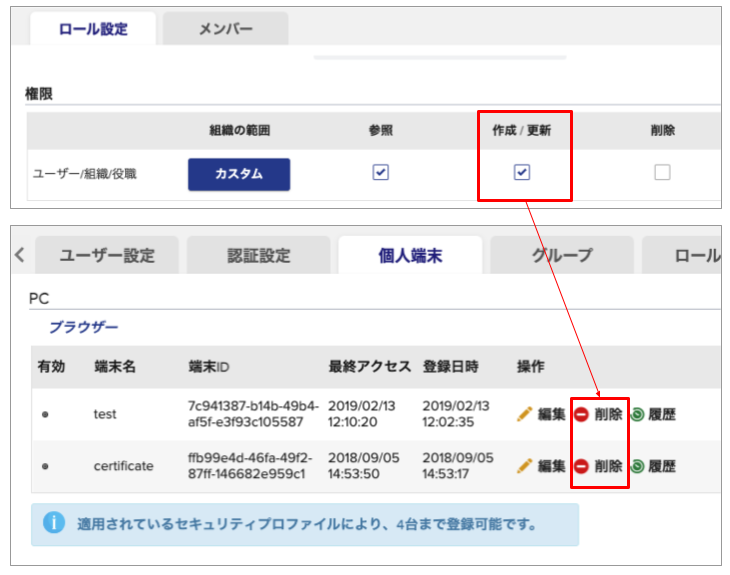Click the 登録日時 column header
The image size is (730, 575).
(x=450, y=366)
